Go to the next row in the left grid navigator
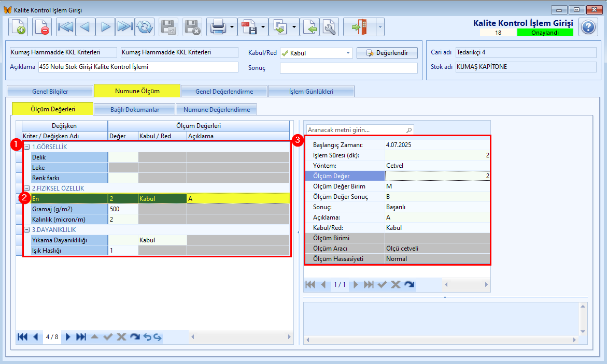The width and height of the screenshot is (607, 364). (68, 337)
